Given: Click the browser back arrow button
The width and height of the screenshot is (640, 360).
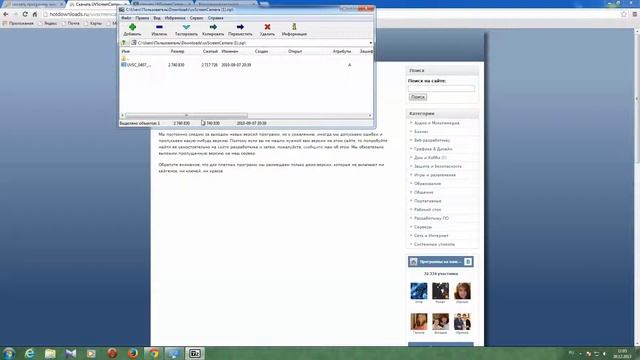Looking at the screenshot, I should click(6, 14).
